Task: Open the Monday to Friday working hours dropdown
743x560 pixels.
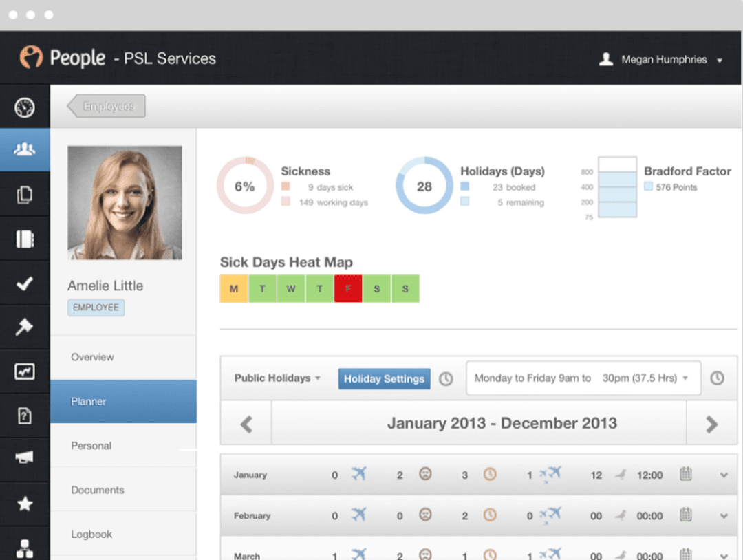Action: pos(582,378)
